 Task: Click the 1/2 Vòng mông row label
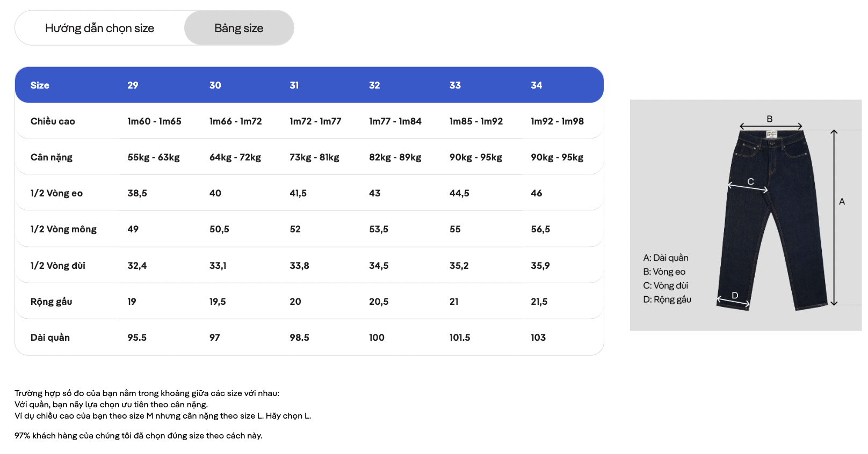(x=63, y=229)
